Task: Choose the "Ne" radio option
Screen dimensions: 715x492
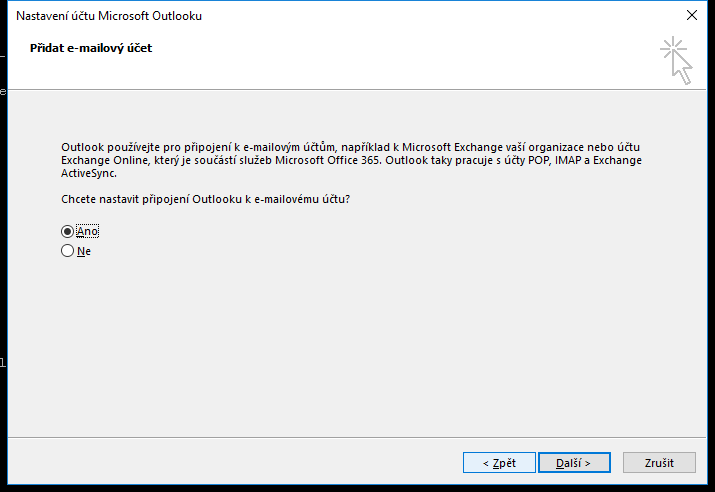Action: pos(68,251)
